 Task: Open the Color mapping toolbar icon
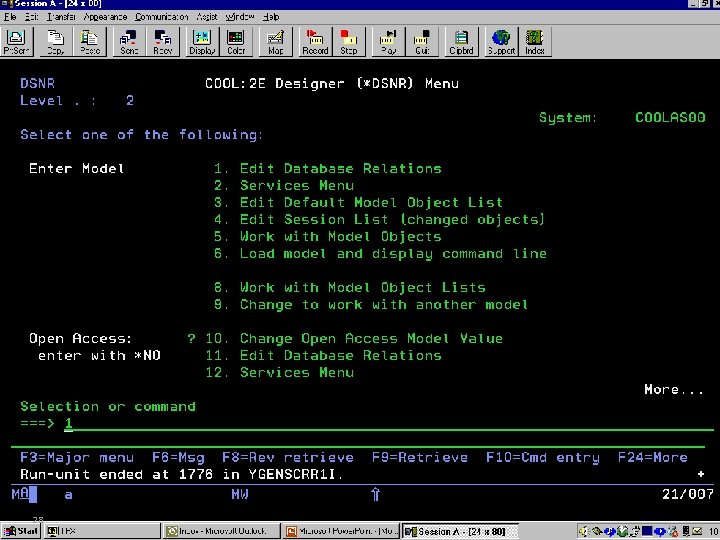(236, 42)
